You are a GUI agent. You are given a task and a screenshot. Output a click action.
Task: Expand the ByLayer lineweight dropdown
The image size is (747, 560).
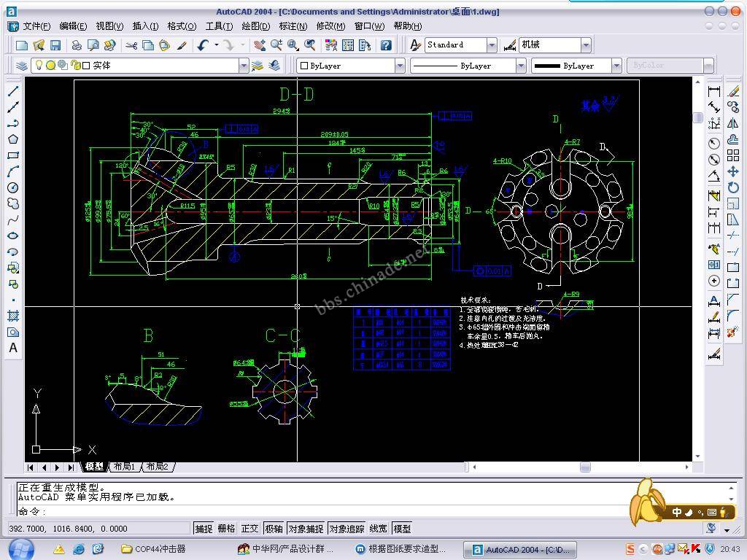coord(616,66)
